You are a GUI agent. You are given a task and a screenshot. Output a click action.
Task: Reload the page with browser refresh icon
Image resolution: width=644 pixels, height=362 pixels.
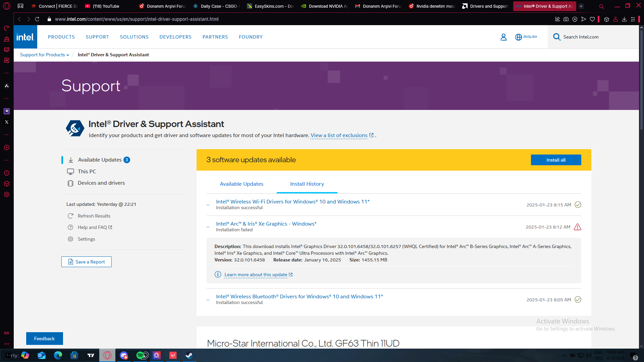(37, 19)
